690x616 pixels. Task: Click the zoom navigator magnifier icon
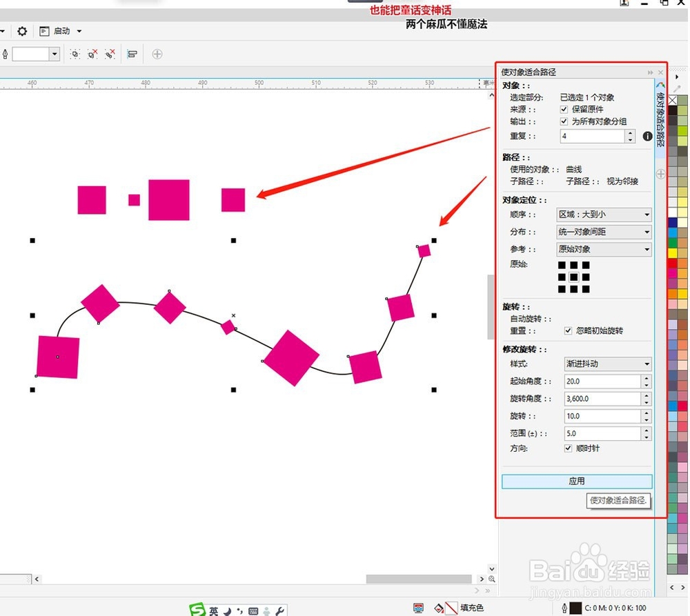point(492,579)
